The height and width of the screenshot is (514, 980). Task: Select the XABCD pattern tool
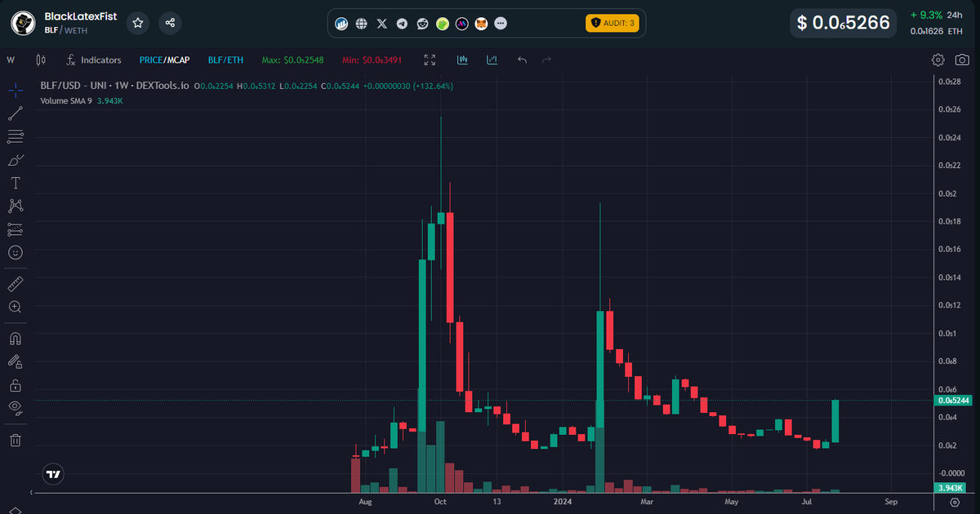(15, 206)
